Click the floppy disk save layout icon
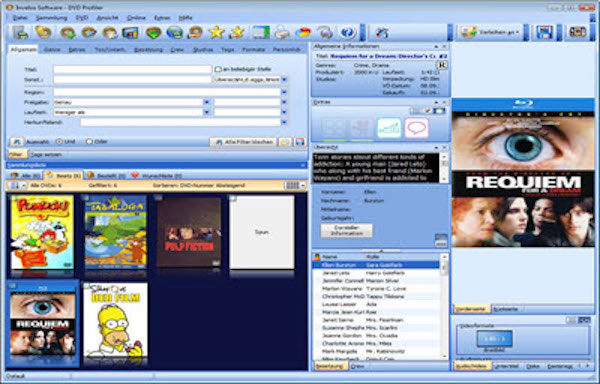 pyautogui.click(x=544, y=32)
